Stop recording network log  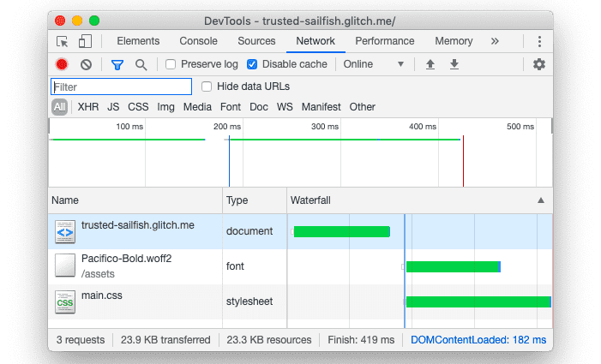62,64
